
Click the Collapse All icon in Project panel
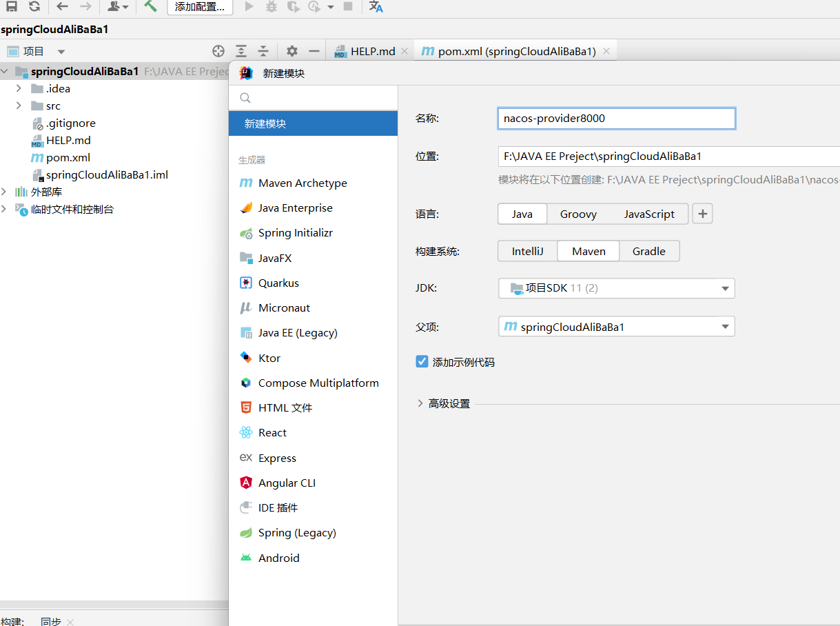tap(263, 51)
